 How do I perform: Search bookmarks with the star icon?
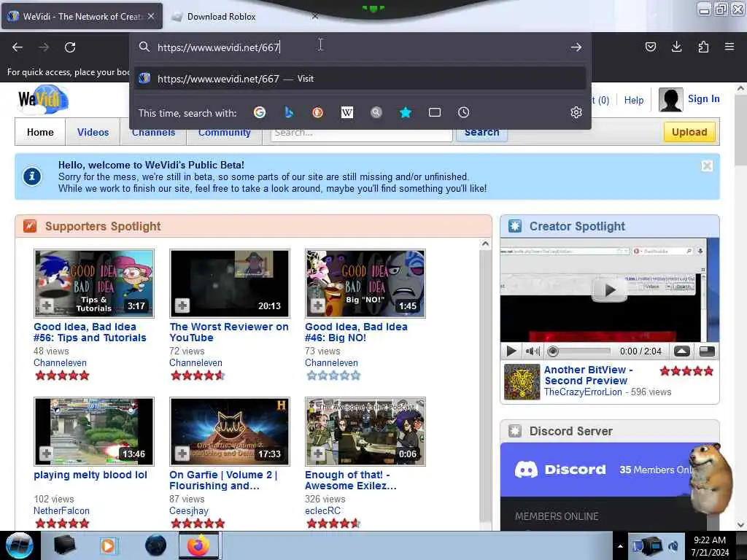point(406,112)
